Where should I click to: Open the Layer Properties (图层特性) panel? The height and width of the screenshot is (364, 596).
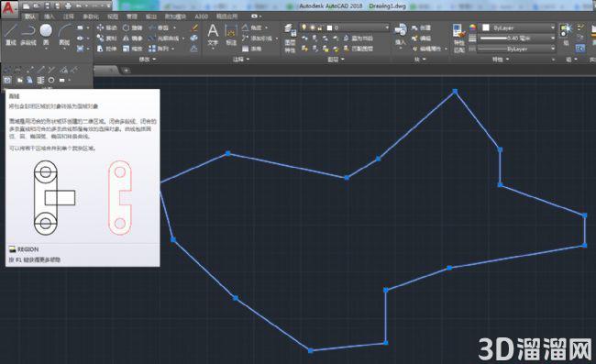pyautogui.click(x=290, y=38)
